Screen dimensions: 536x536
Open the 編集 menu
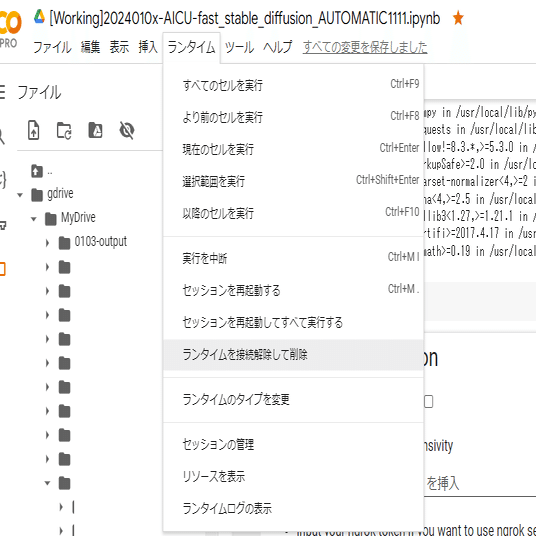90,47
